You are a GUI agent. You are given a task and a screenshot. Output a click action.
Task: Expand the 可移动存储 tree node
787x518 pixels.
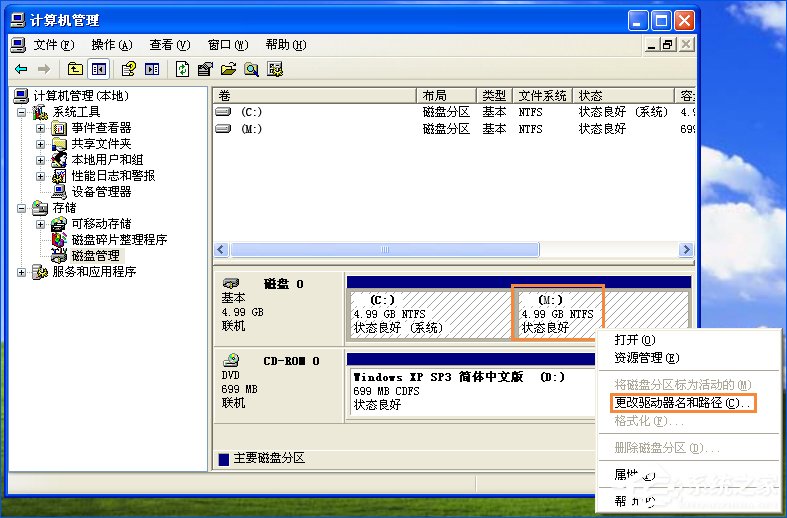pyautogui.click(x=40, y=224)
